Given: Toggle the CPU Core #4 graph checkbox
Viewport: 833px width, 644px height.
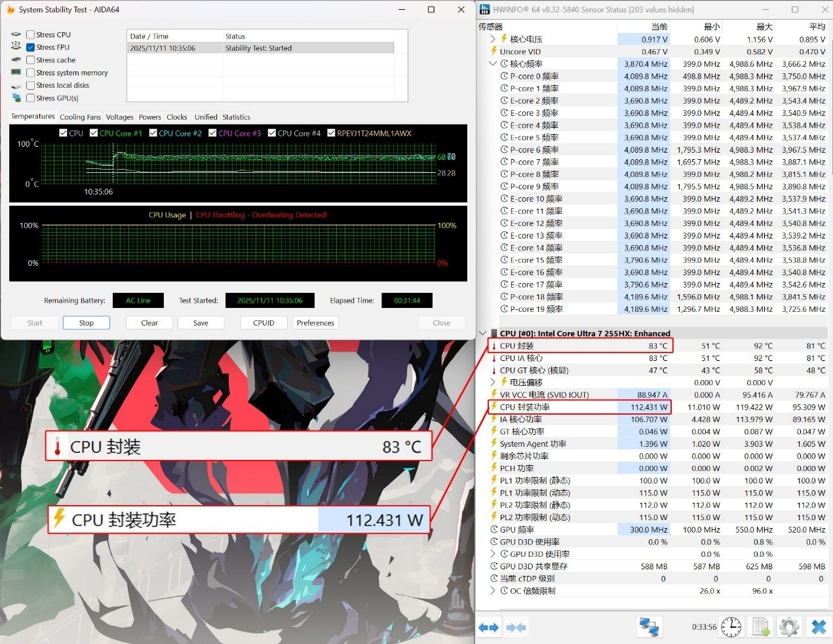Looking at the screenshot, I should pos(271,133).
